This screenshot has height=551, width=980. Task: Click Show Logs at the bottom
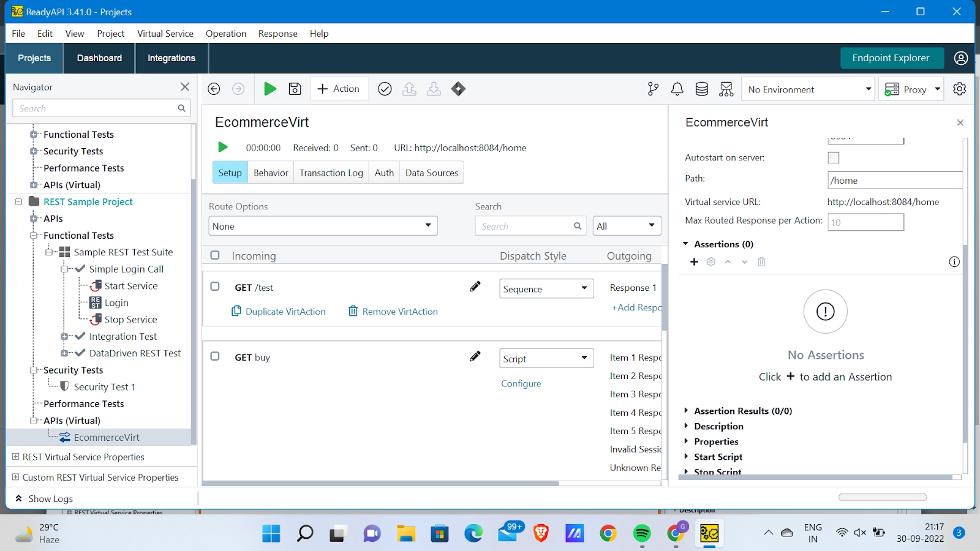(x=44, y=498)
